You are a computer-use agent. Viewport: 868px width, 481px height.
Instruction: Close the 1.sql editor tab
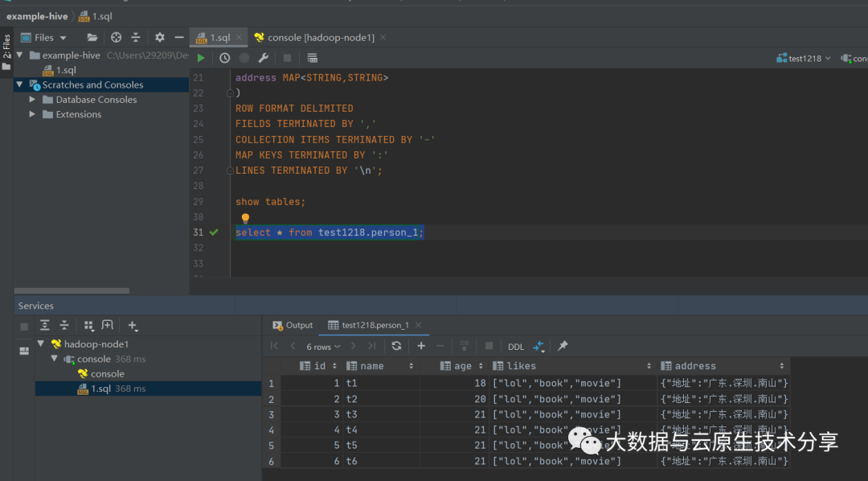tap(240, 37)
